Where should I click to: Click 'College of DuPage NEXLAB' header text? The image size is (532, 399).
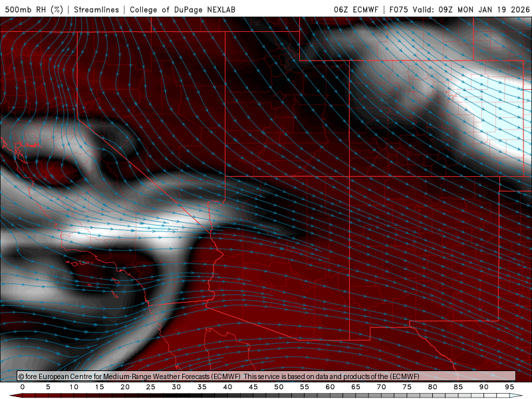[182, 9]
